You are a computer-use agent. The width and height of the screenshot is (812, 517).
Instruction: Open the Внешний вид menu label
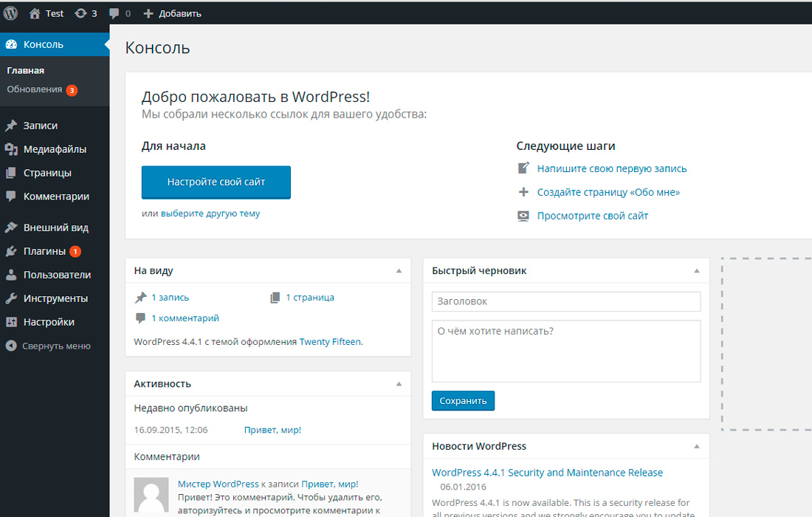pos(56,228)
